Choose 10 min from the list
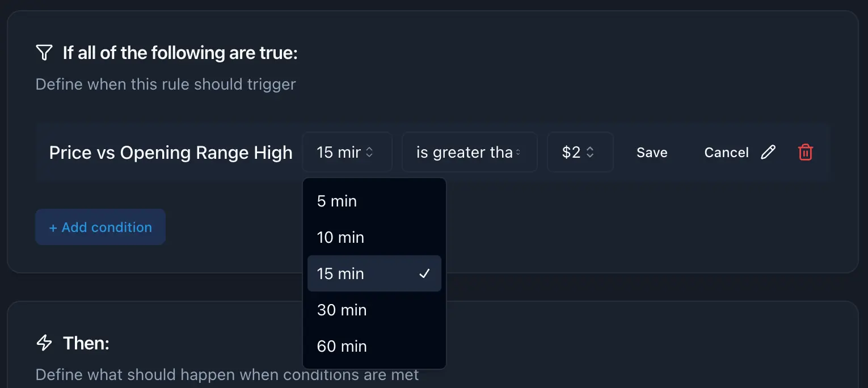This screenshot has height=388, width=868. [340, 237]
